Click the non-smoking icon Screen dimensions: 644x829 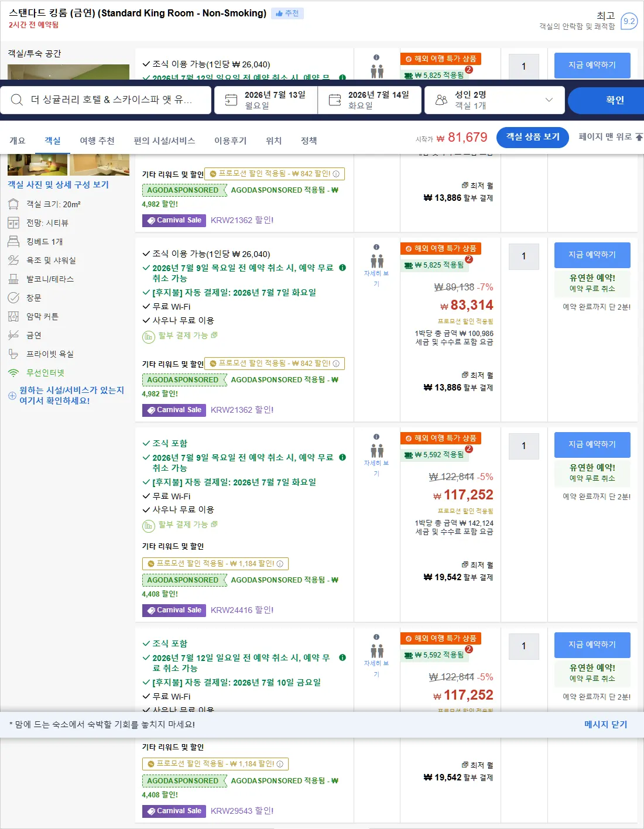coord(13,335)
